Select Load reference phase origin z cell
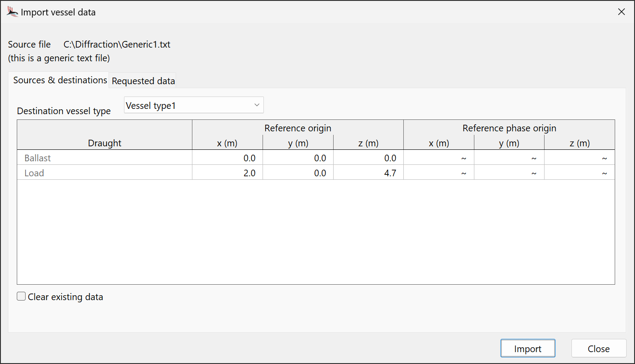The height and width of the screenshot is (364, 635). (x=579, y=173)
